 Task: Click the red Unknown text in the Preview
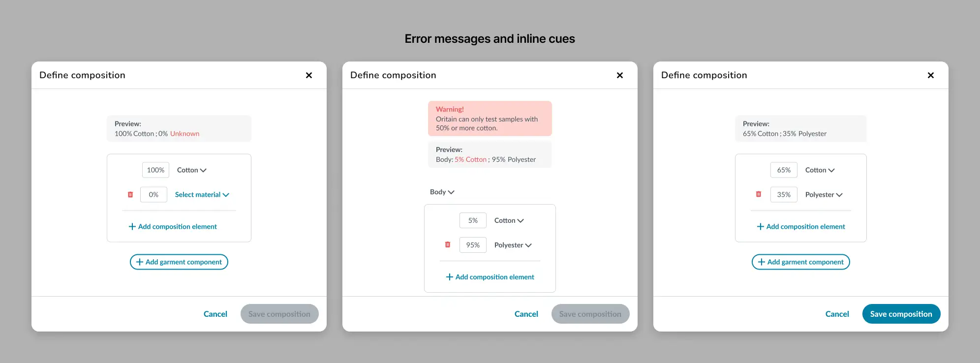click(184, 133)
